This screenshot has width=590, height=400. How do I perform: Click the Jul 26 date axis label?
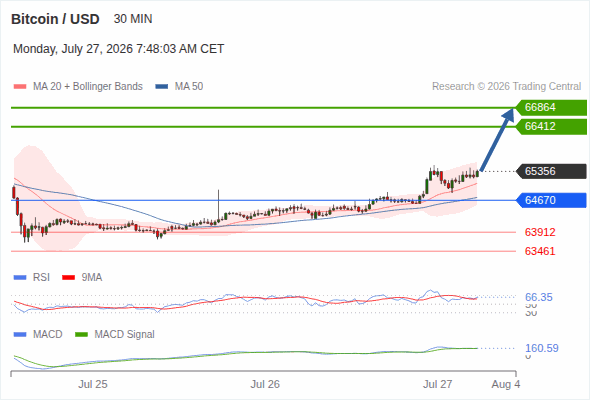(x=265, y=385)
